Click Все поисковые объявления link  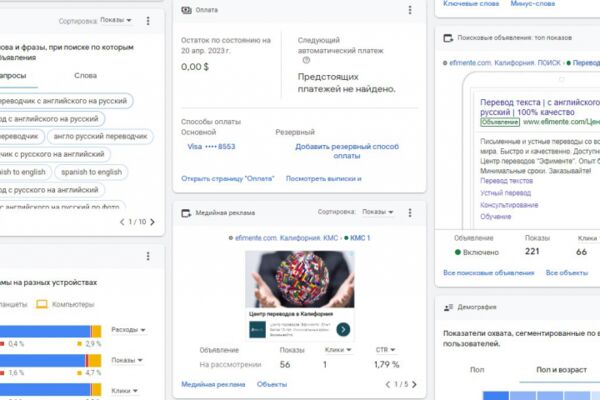click(489, 273)
